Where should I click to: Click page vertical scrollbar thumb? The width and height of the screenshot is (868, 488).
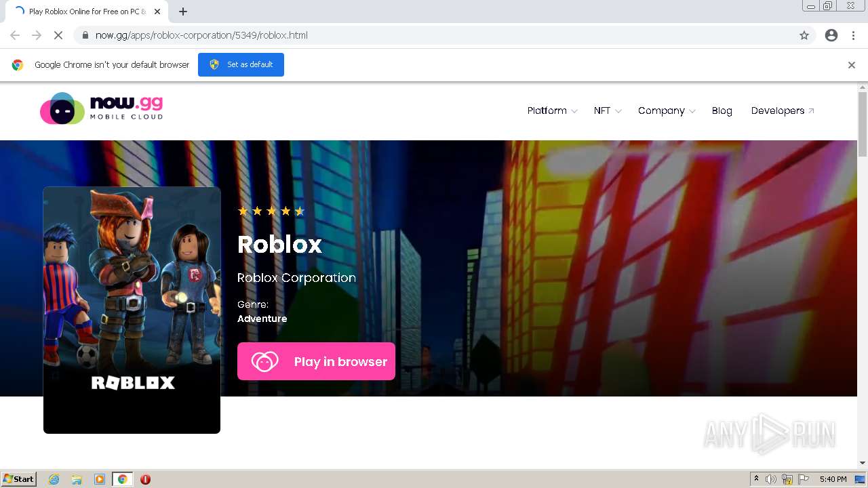863,124
